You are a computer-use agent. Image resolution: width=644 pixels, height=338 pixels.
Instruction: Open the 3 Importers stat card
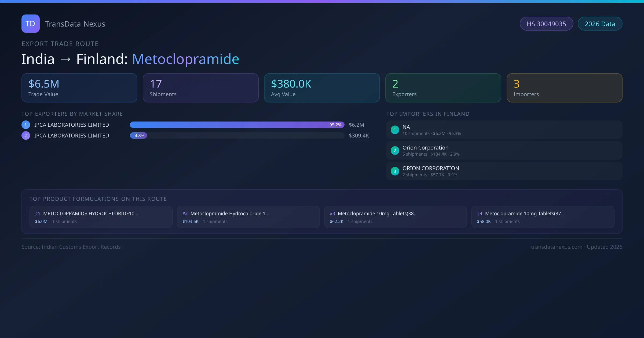(x=564, y=88)
